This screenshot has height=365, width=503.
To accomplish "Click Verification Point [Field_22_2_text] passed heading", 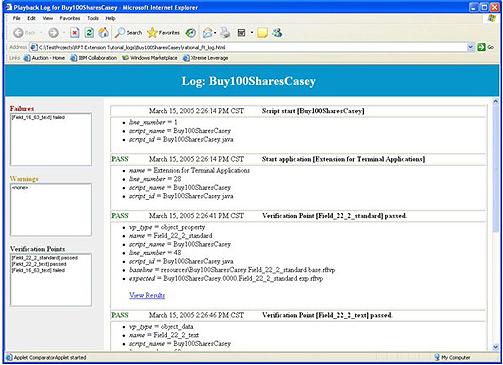I will pyautogui.click(x=327, y=315).
